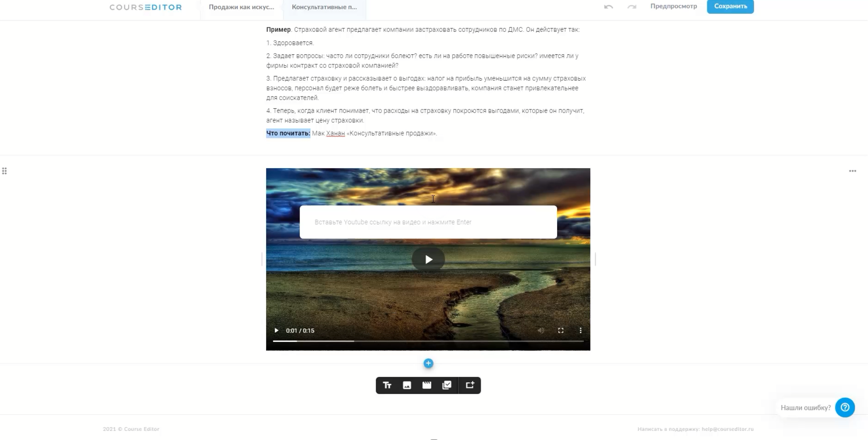Click the Youtube link input field
The height and width of the screenshot is (440, 868).
coord(428,222)
